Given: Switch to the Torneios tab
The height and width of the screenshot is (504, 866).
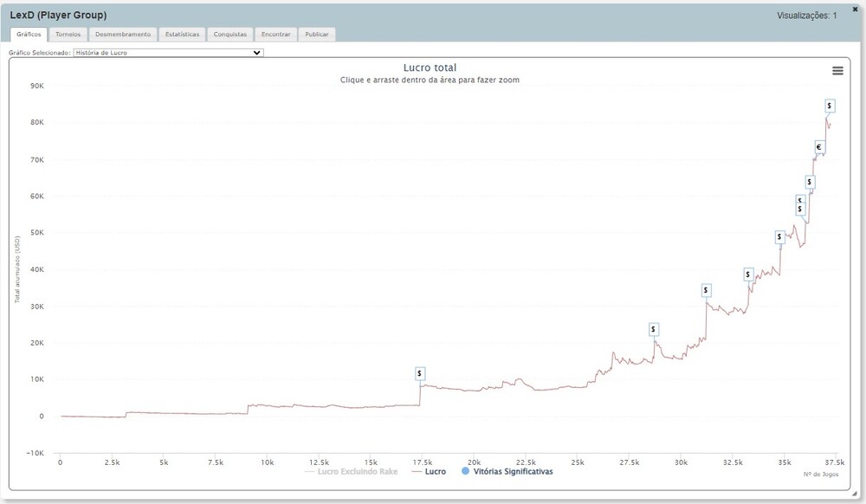Looking at the screenshot, I should coord(68,35).
